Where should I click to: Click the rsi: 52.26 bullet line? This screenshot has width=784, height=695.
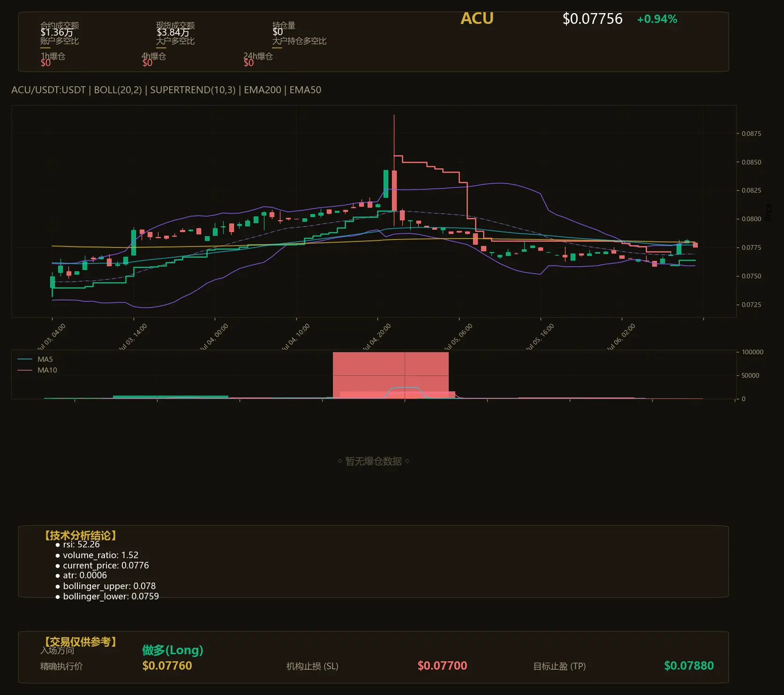coord(78,545)
